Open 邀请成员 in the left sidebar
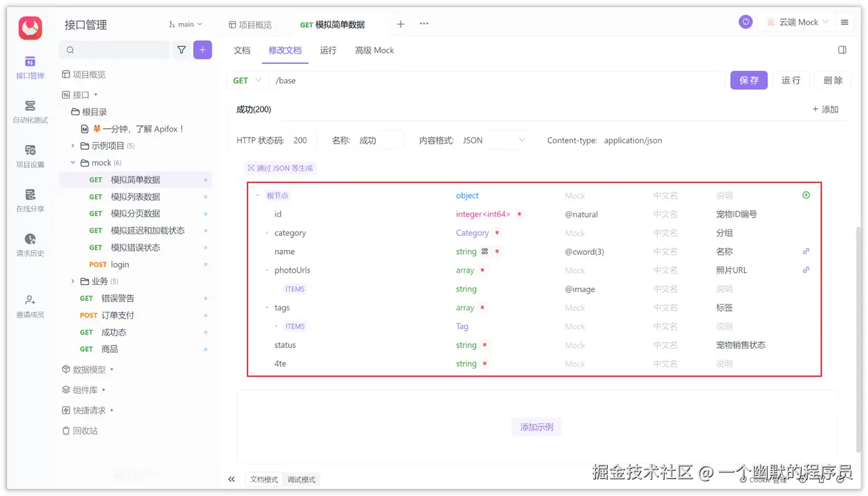 coord(31,306)
